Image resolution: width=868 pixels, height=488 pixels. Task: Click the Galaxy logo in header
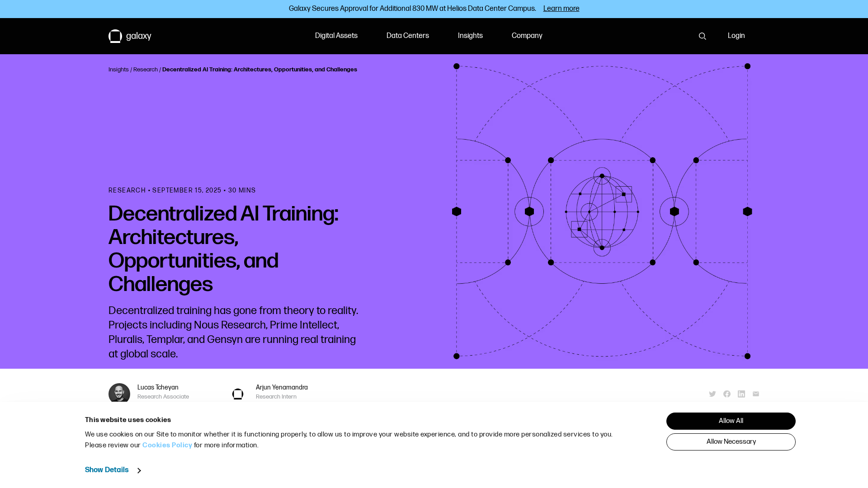click(130, 36)
